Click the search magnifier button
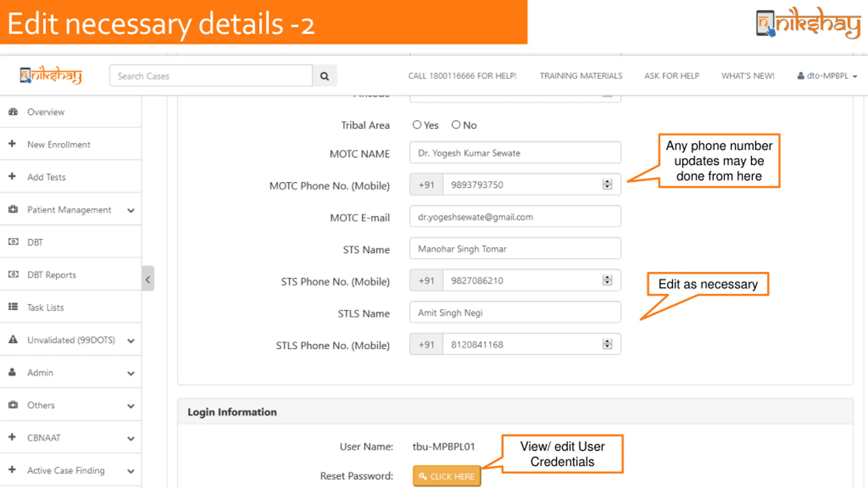Screen dimensions: 868x488 tap(324, 76)
